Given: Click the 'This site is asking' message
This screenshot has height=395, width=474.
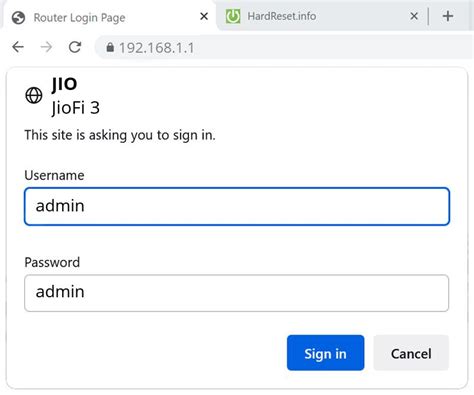Looking at the screenshot, I should (120, 135).
